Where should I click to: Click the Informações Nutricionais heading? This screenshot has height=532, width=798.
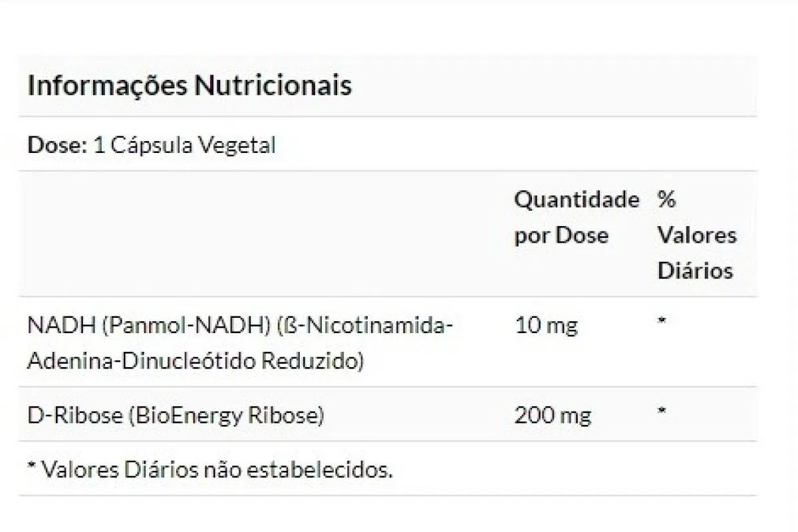(x=190, y=86)
